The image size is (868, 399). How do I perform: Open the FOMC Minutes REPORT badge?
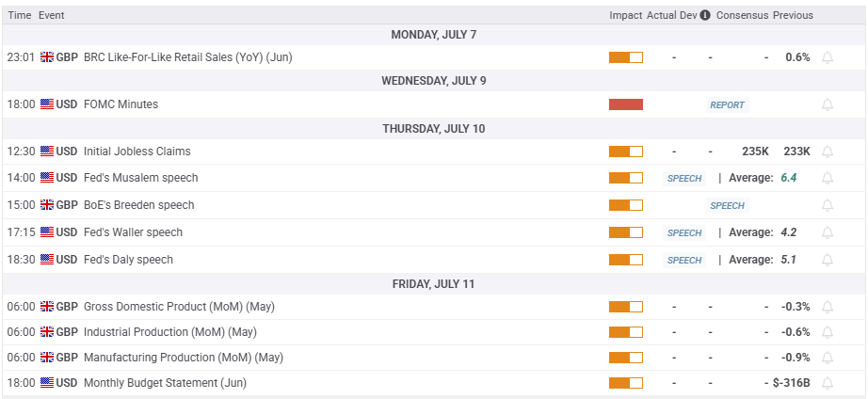(x=727, y=105)
